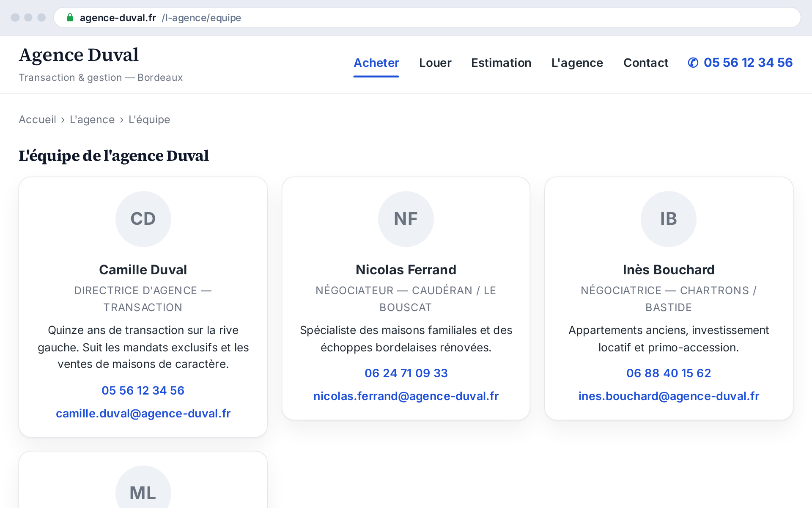Email nicolas.ferrand@agence-duval.fr
812x508 pixels.
(x=406, y=396)
